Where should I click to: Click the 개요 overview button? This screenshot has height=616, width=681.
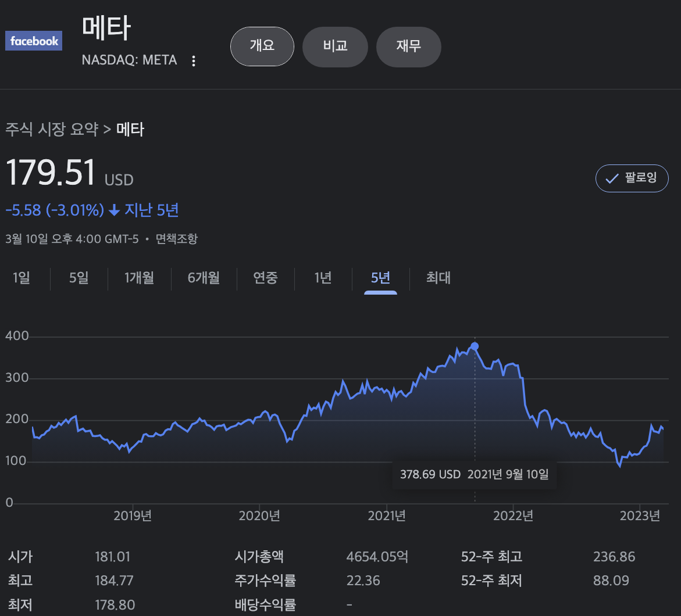pyautogui.click(x=262, y=46)
